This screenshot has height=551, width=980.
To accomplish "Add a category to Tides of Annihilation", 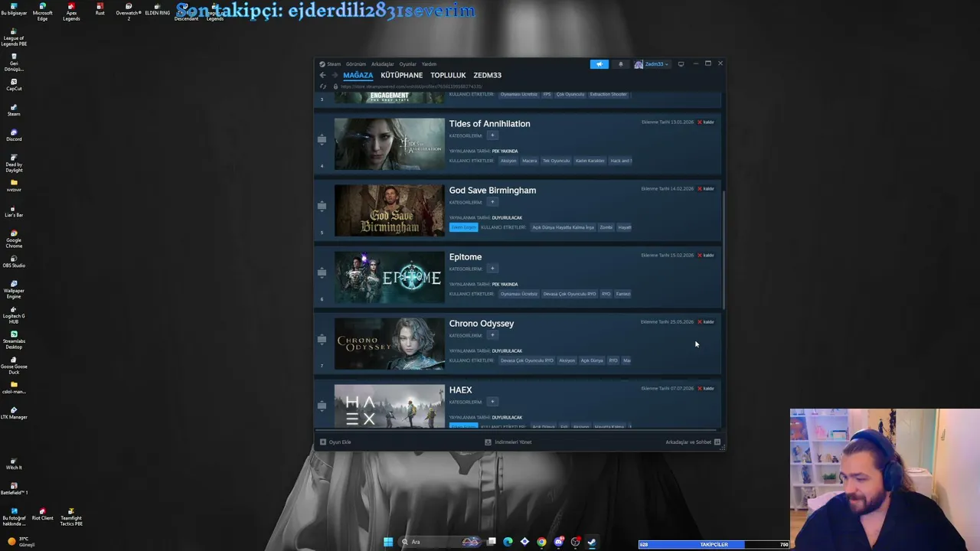I will (x=493, y=135).
